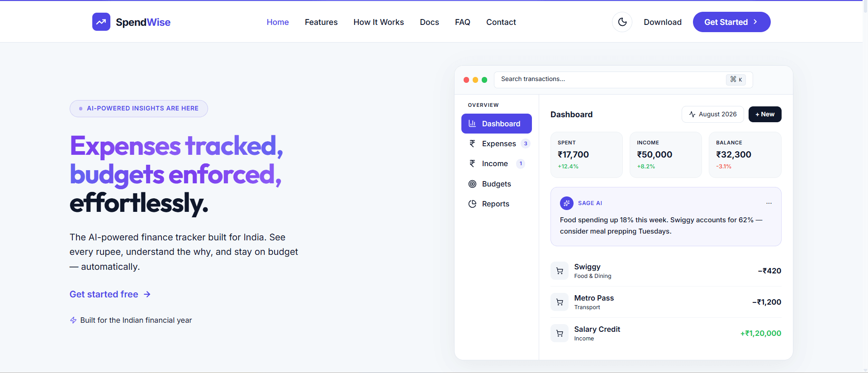Image resolution: width=868 pixels, height=373 pixels.
Task: Click the SPENT ₹17,700 card
Action: click(x=586, y=155)
